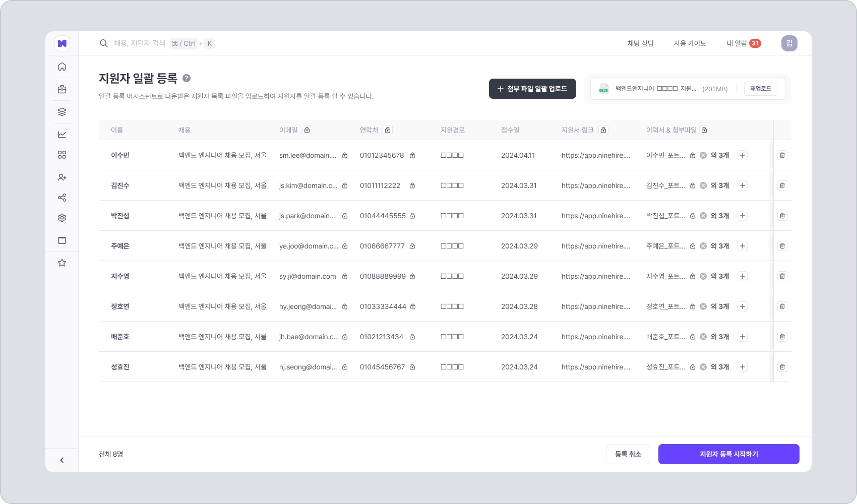Screen dimensions: 857x504
Task: Open the line chart analytics icon
Action: point(62,135)
